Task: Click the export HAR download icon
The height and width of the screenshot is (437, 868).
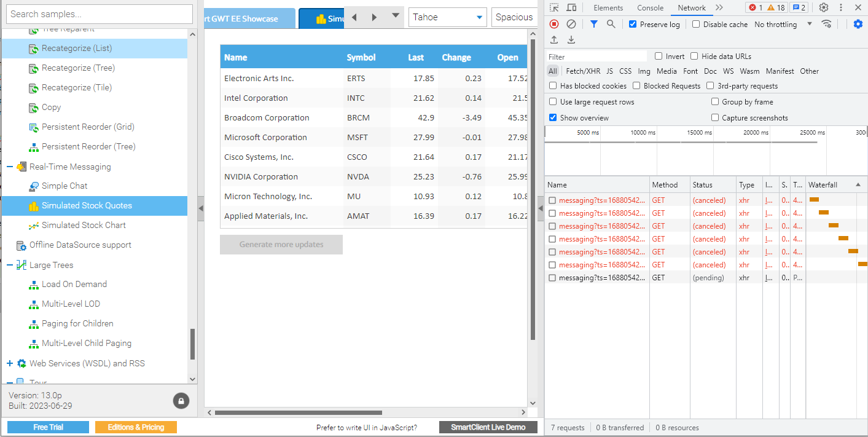Action: click(x=571, y=39)
